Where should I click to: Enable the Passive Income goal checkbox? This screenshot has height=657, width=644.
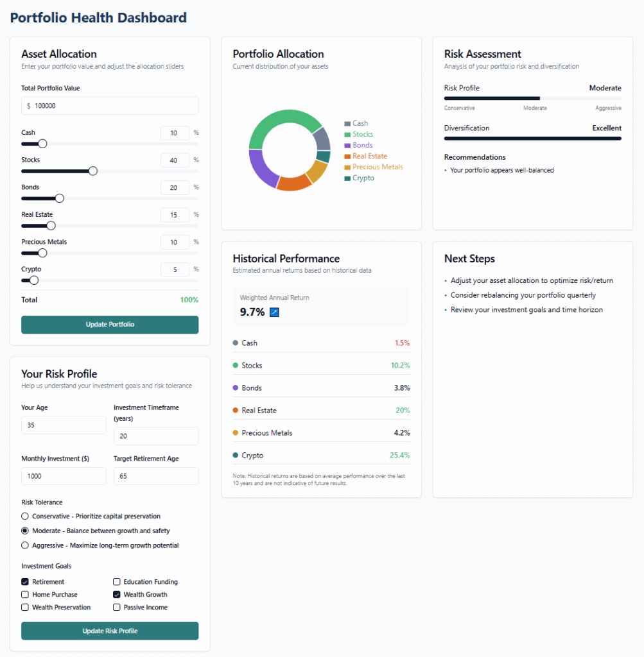[x=117, y=608]
